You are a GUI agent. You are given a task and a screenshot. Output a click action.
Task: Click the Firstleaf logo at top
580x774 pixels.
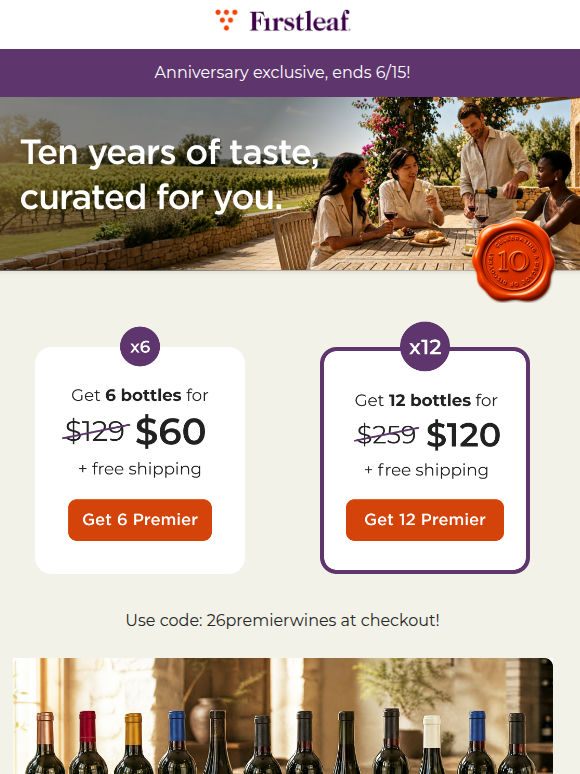283,21
